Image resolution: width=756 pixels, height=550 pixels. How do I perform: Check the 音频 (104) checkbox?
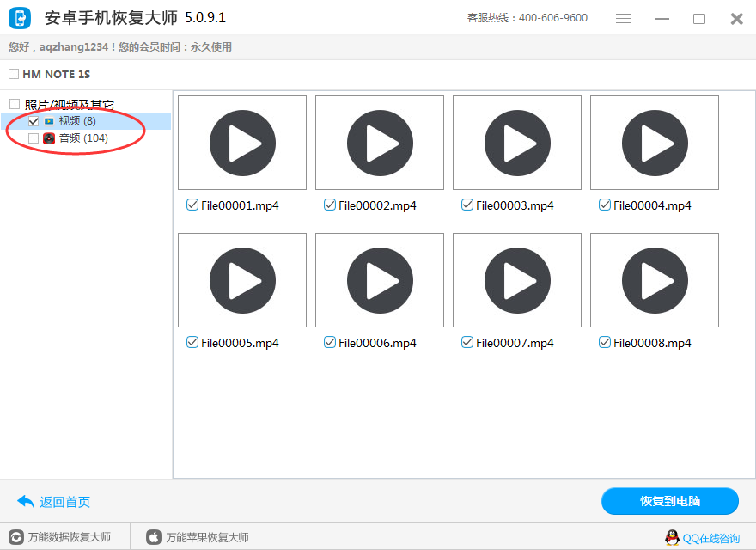34,138
